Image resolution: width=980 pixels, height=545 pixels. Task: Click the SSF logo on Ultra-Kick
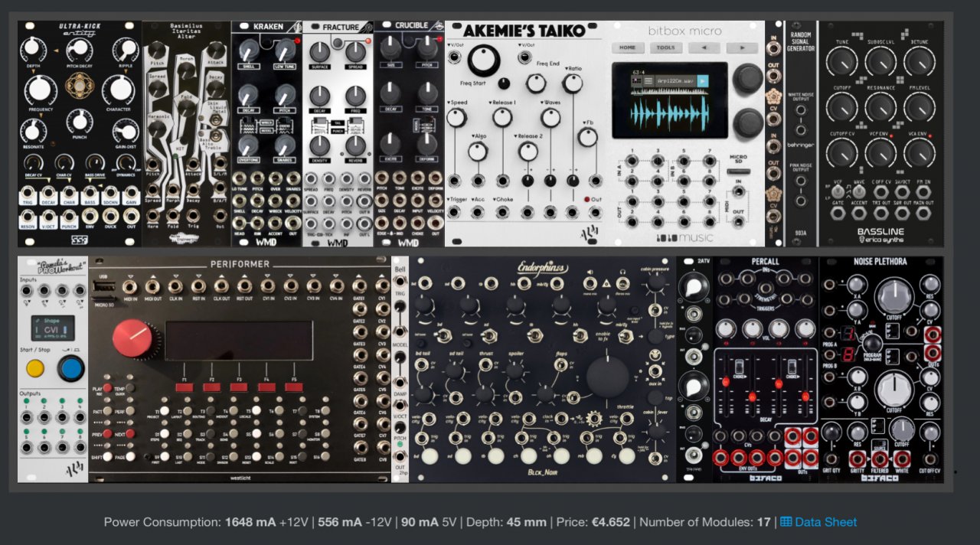click(80, 239)
